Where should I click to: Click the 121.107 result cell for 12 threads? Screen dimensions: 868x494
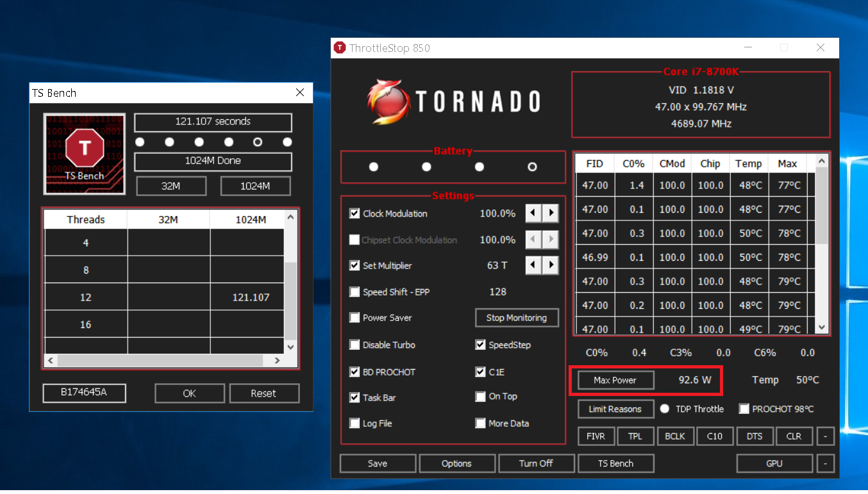(x=247, y=297)
